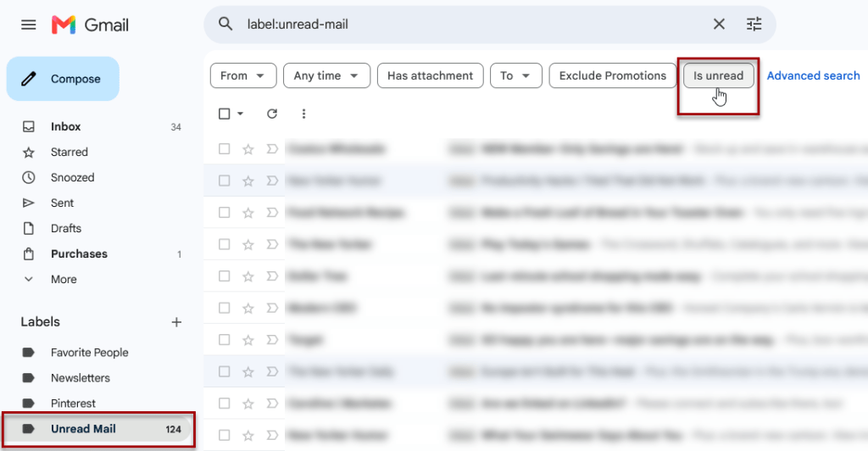Screen dimensions: 868x451
Task: Toggle the Exclude Promotions filter chip
Action: [x=613, y=75]
